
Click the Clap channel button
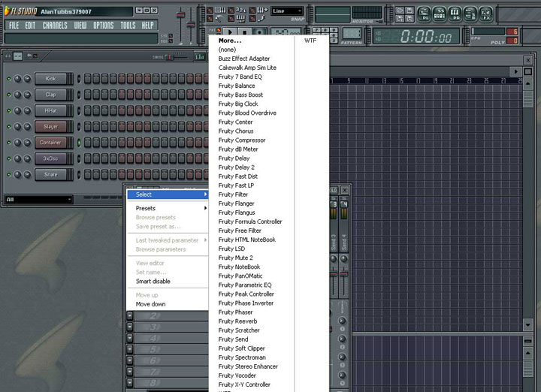[x=51, y=95]
